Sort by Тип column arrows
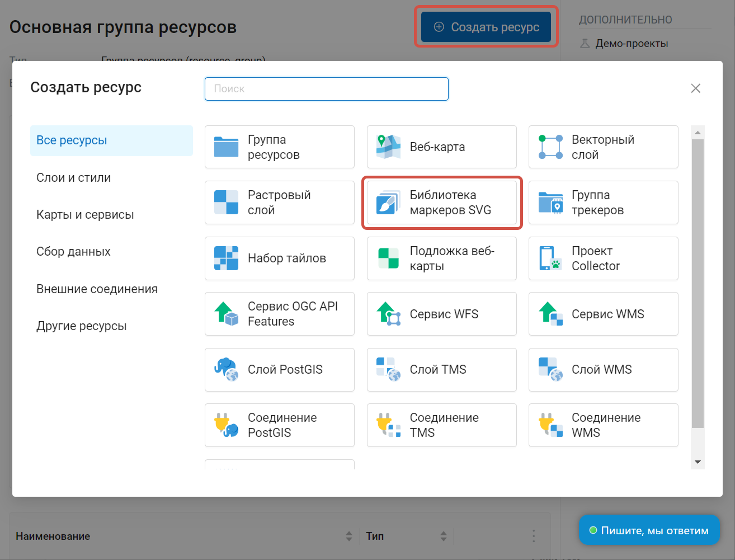 tap(444, 536)
